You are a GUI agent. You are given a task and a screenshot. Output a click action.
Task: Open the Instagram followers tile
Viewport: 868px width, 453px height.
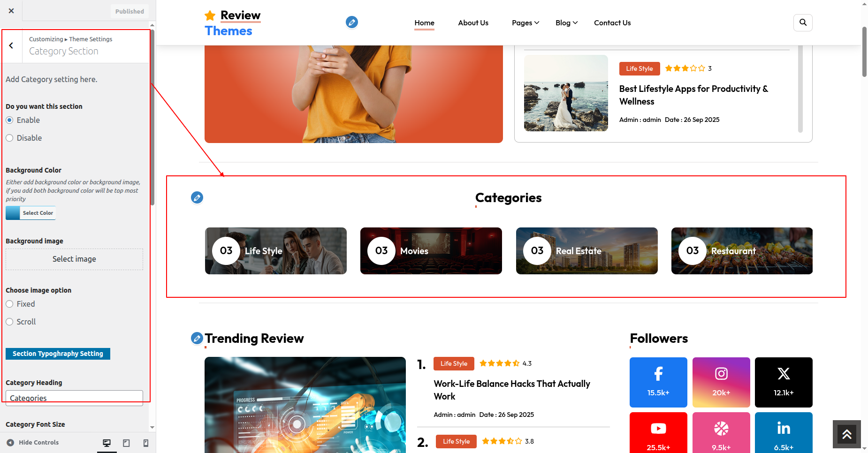pyautogui.click(x=721, y=382)
